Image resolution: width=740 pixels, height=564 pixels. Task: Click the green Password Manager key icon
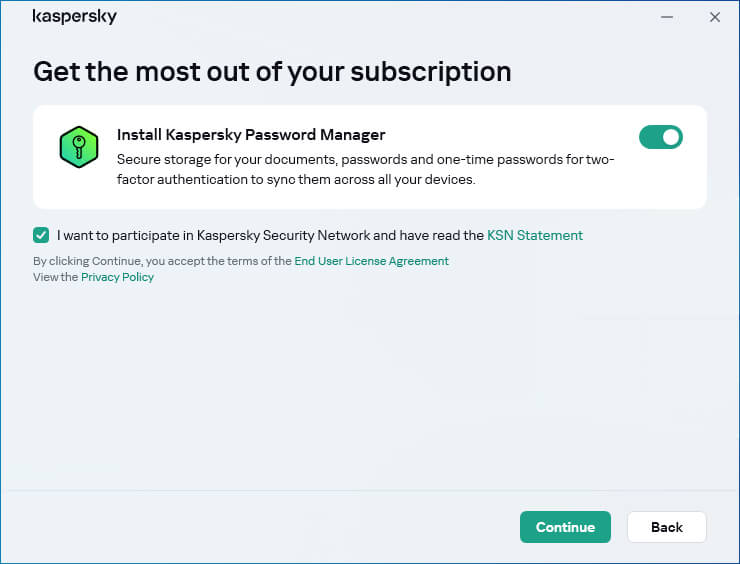click(77, 147)
